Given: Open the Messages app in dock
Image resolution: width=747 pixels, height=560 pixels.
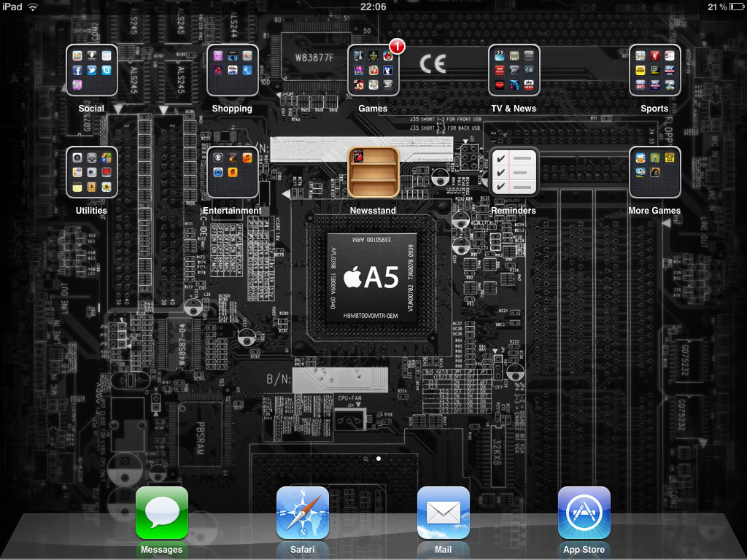Looking at the screenshot, I should 161,513.
